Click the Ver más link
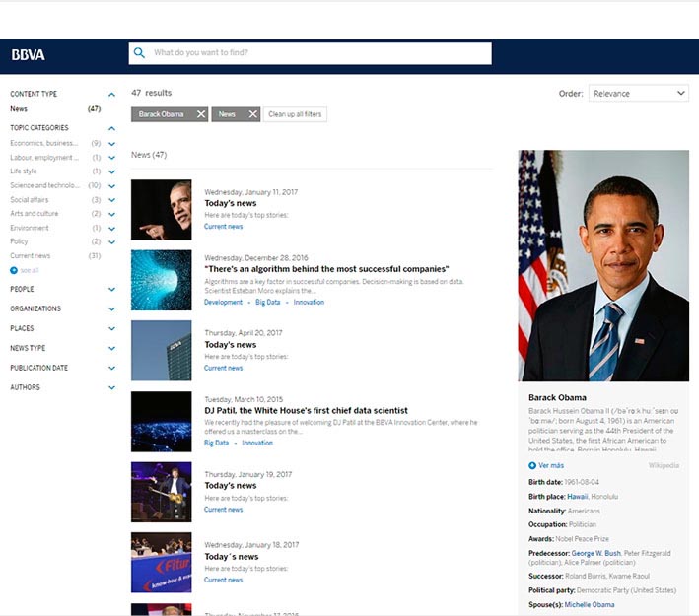The image size is (699, 616). [x=551, y=466]
